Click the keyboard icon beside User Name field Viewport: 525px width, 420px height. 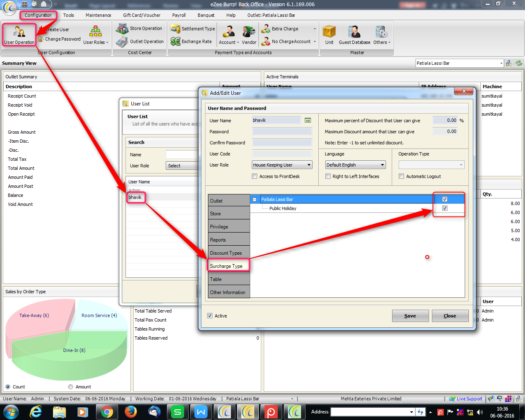308,120
